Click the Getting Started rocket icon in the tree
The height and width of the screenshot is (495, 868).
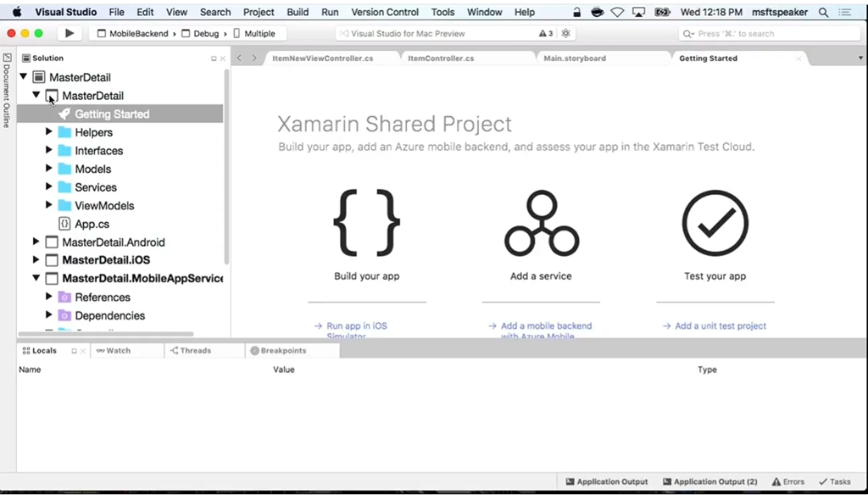[64, 114]
